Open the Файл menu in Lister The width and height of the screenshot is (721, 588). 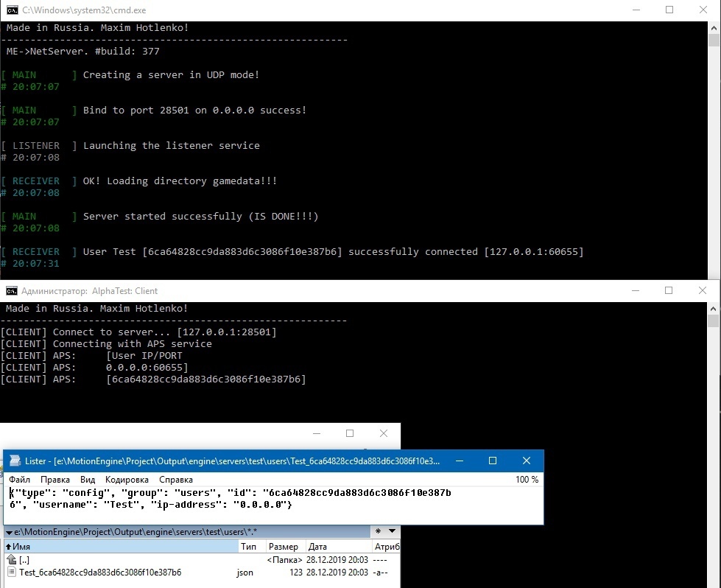coord(19,480)
